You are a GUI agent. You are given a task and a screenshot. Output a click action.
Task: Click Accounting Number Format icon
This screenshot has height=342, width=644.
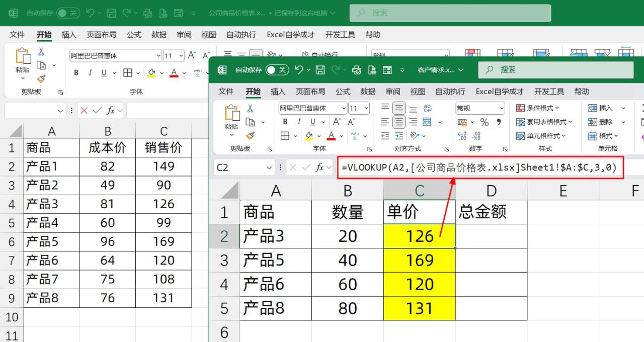tap(461, 122)
